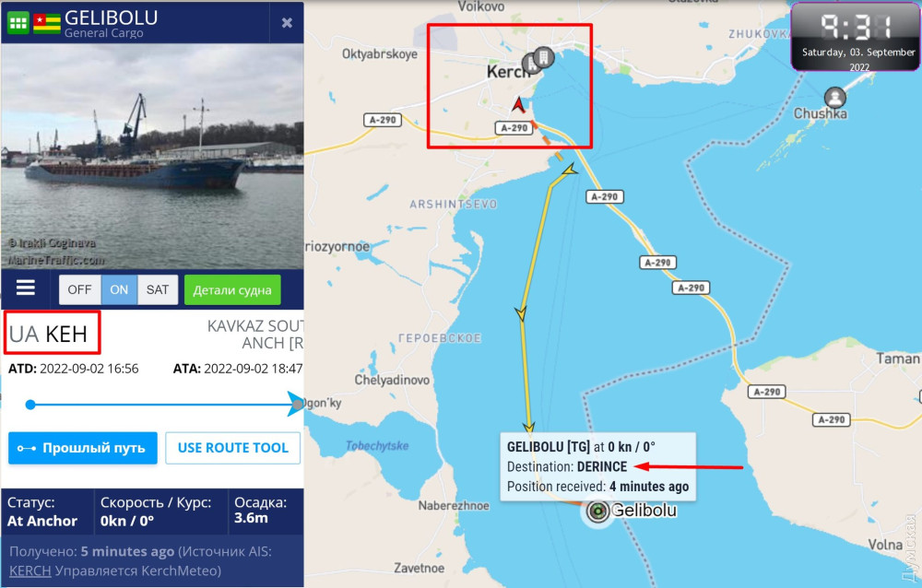Click the Togo flag icon
This screenshot has height=588, width=922.
click(46, 23)
